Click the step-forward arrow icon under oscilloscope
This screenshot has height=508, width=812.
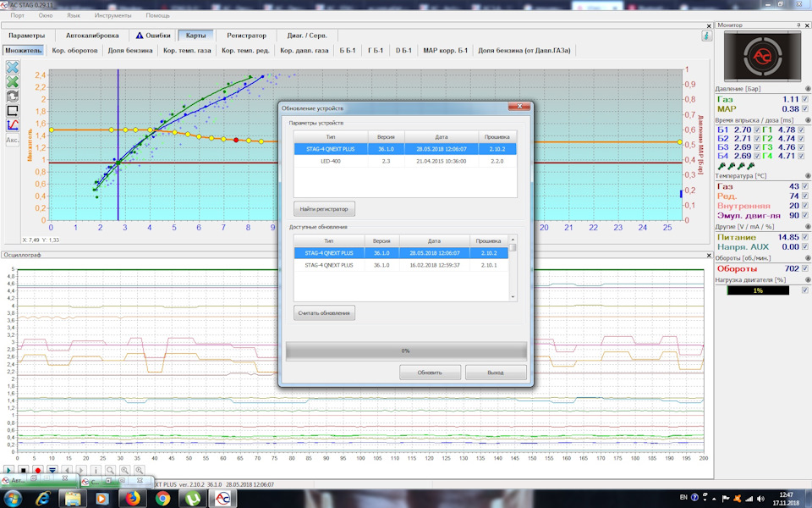point(81,470)
